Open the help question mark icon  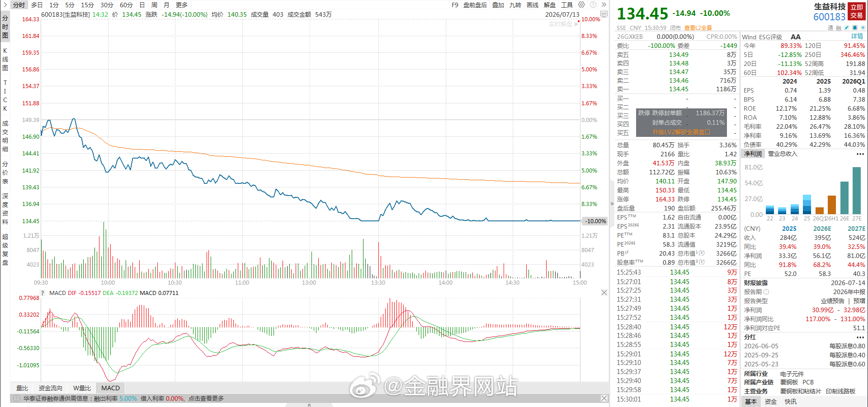593,5
